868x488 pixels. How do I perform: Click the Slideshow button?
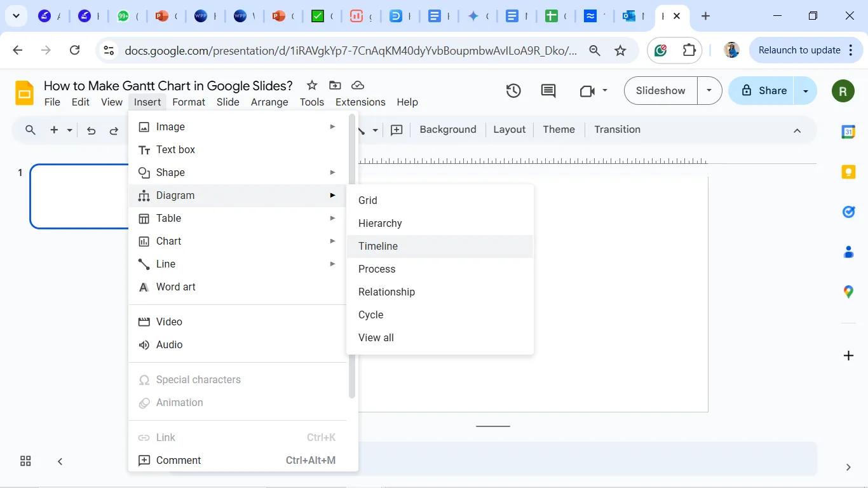click(661, 91)
